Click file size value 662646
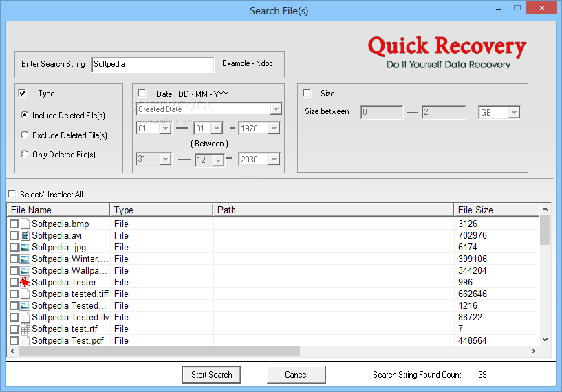 pos(473,294)
